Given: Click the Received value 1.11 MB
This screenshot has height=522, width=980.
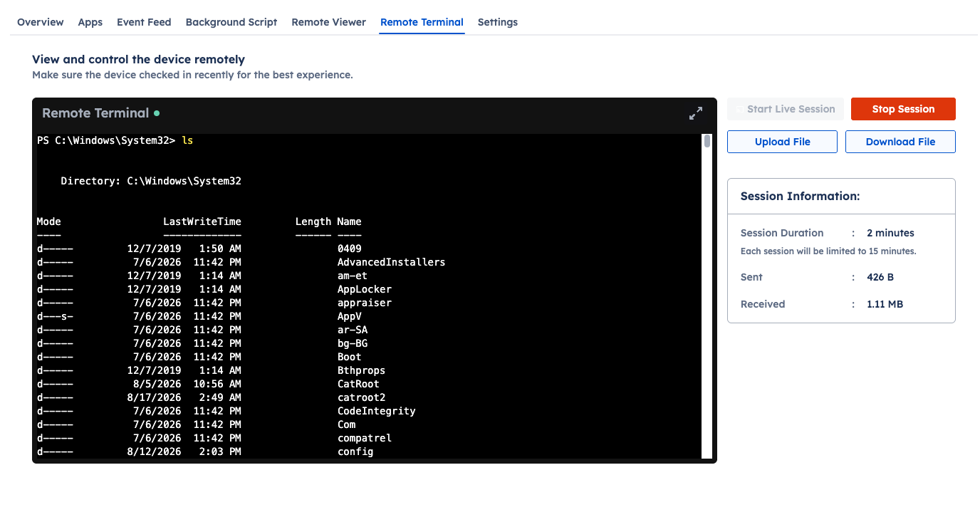Looking at the screenshot, I should click(885, 304).
